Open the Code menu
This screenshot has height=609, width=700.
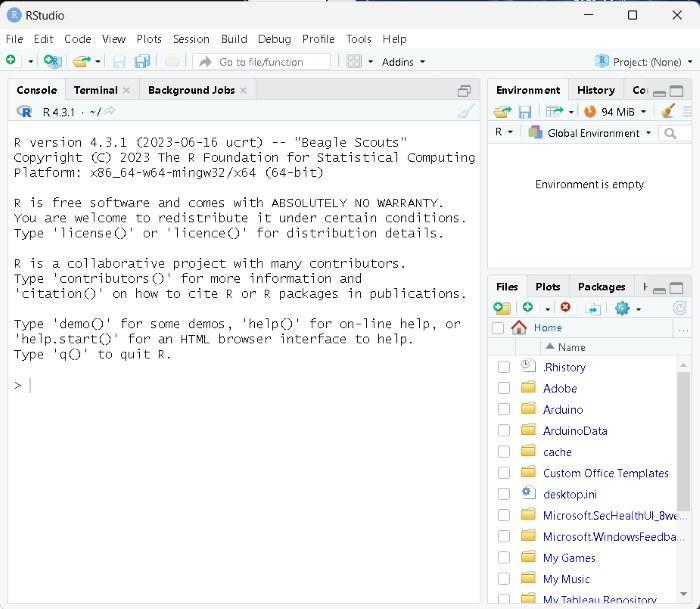78,39
